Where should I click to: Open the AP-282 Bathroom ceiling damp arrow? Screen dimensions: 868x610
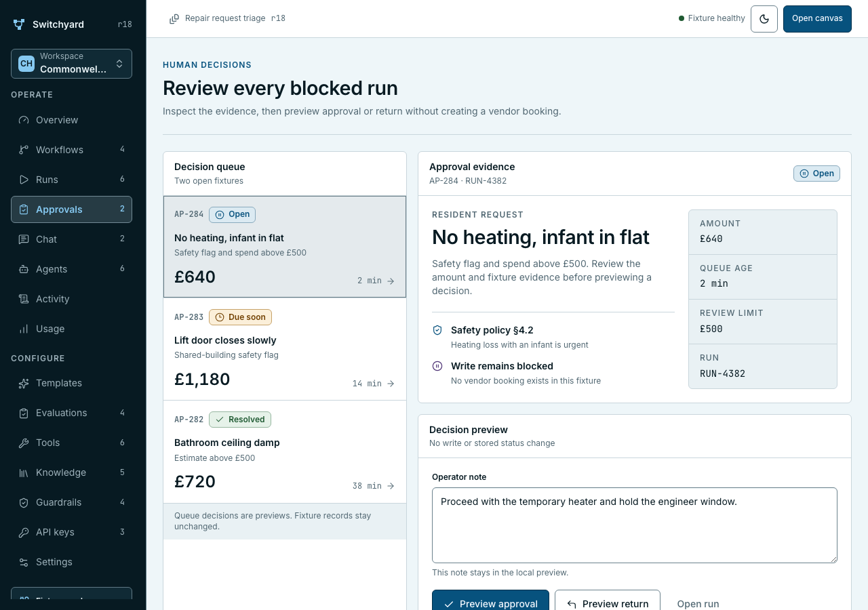click(391, 486)
